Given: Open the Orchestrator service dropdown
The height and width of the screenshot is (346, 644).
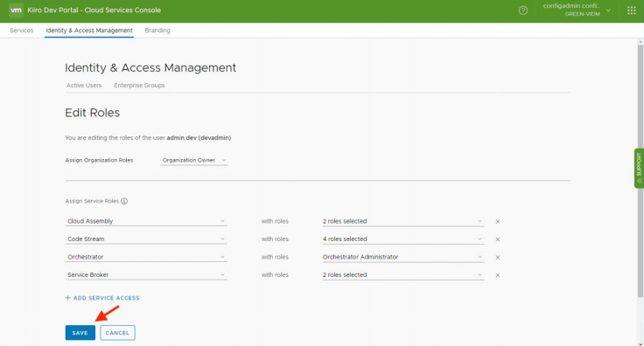Looking at the screenshot, I should [146, 257].
